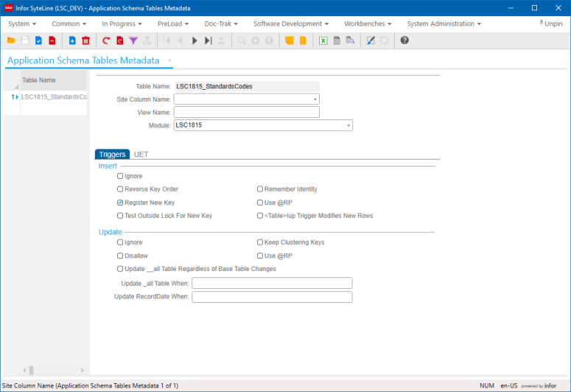
Task: Click the red trash delete icon
Action: pyautogui.click(x=86, y=41)
